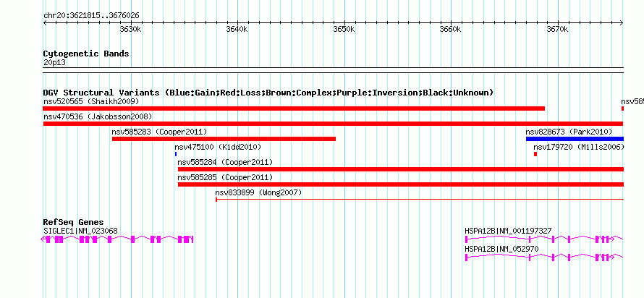The height and width of the screenshot is (298, 644).
Task: Click the cut-off nsv58 label at right edge
Action: [x=632, y=101]
